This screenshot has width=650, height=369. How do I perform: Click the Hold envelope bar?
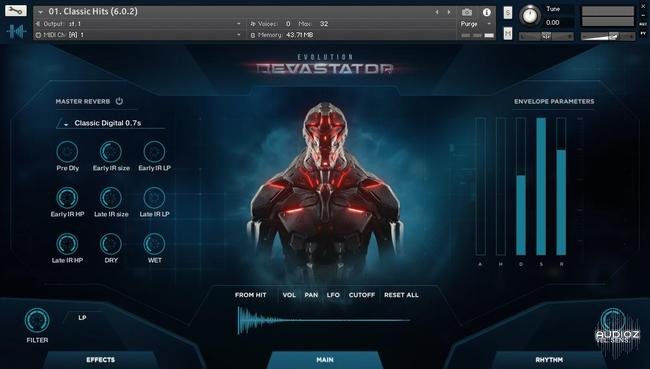pyautogui.click(x=501, y=186)
